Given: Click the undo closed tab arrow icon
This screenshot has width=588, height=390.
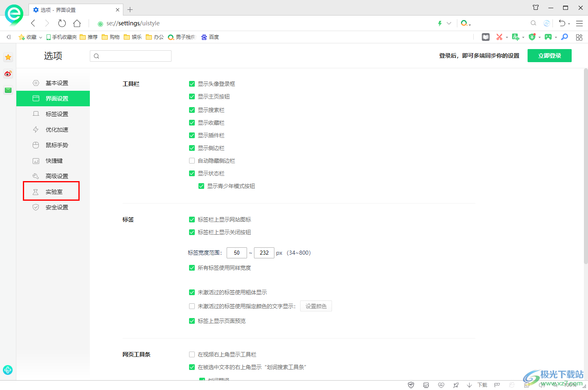Looking at the screenshot, I should coord(562,23).
